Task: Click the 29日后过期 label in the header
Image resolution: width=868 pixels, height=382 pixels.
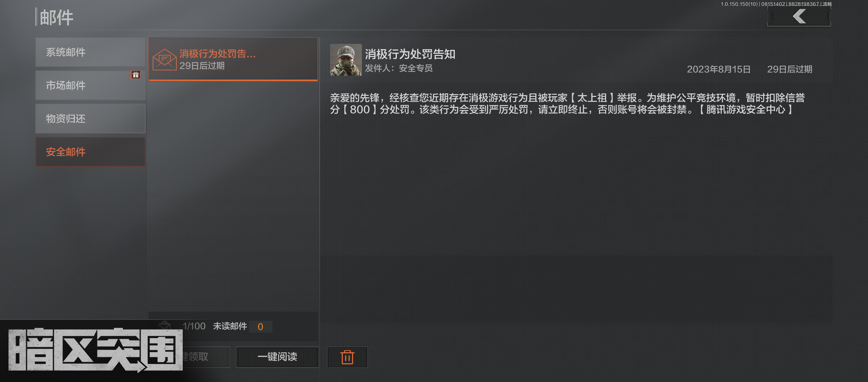Action: pos(790,69)
